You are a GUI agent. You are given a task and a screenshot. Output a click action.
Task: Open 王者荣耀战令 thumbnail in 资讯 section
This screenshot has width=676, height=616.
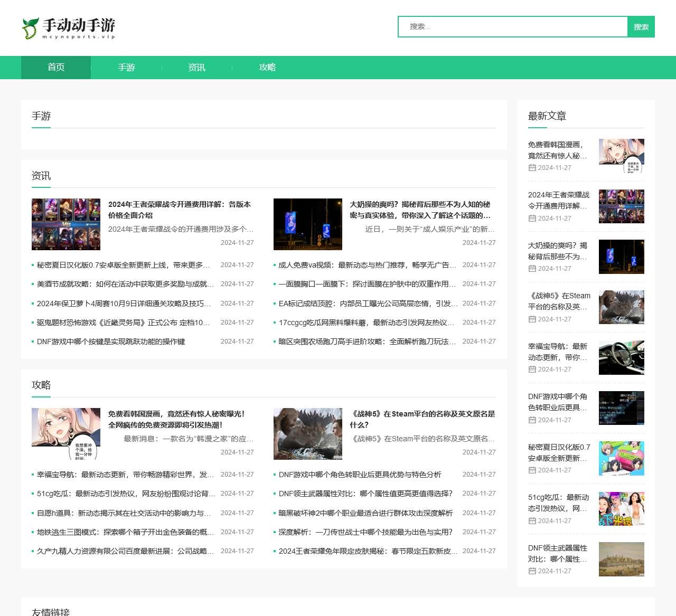pos(66,224)
